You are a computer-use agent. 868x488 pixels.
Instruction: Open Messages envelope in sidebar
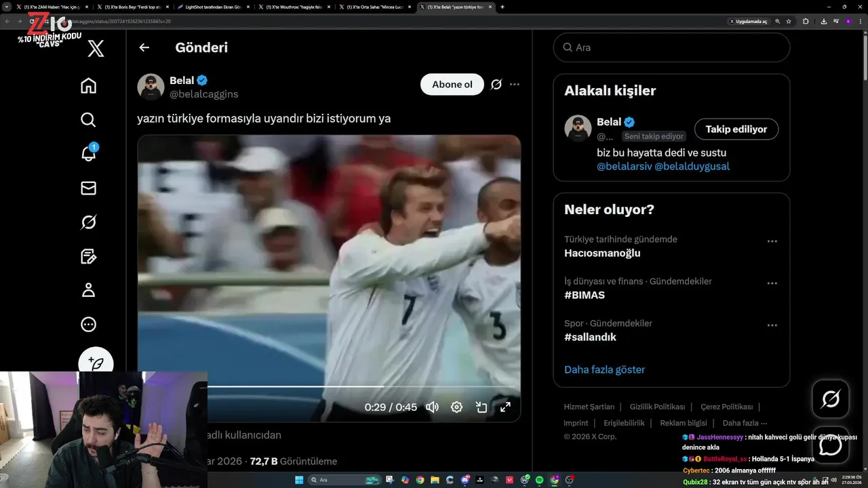pyautogui.click(x=88, y=188)
